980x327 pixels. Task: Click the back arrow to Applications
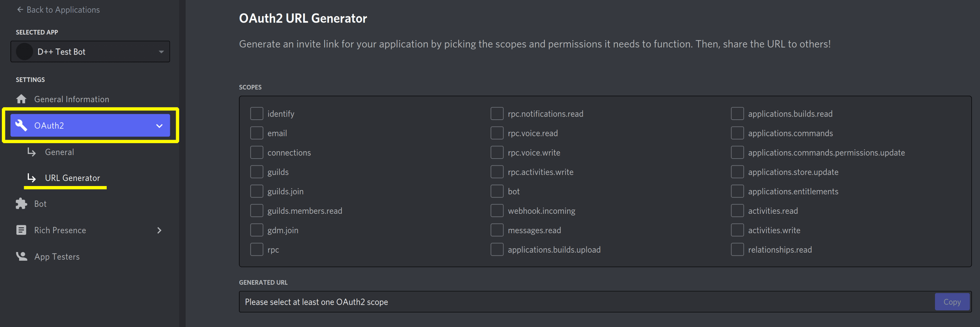click(x=20, y=10)
